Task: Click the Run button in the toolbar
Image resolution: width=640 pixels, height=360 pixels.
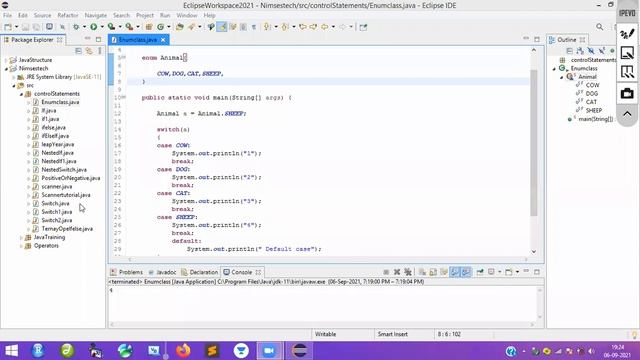Action: [93, 27]
